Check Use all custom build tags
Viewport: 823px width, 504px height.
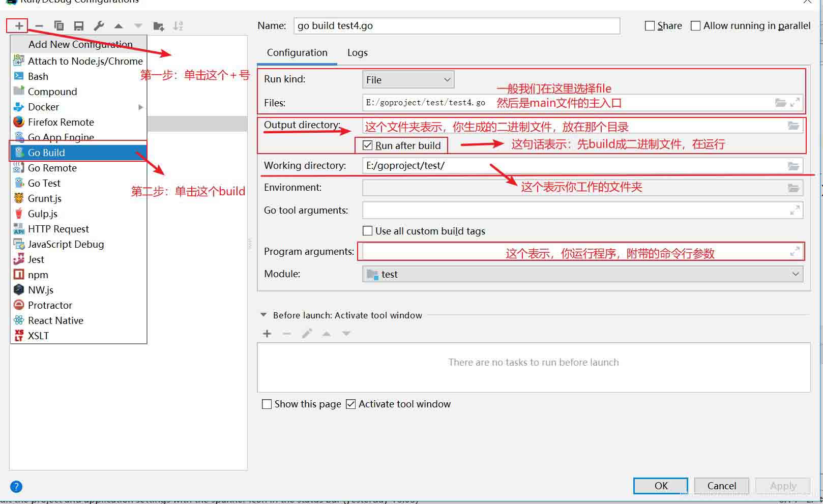[368, 231]
